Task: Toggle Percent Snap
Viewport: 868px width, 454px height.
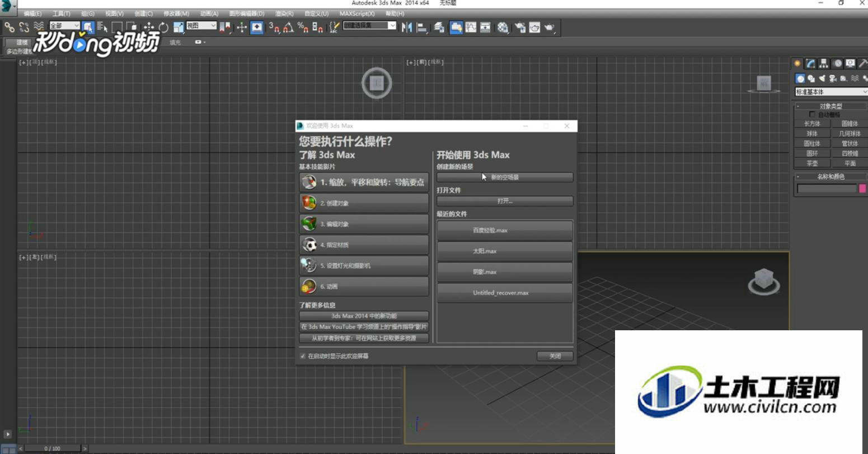Action: click(x=303, y=27)
